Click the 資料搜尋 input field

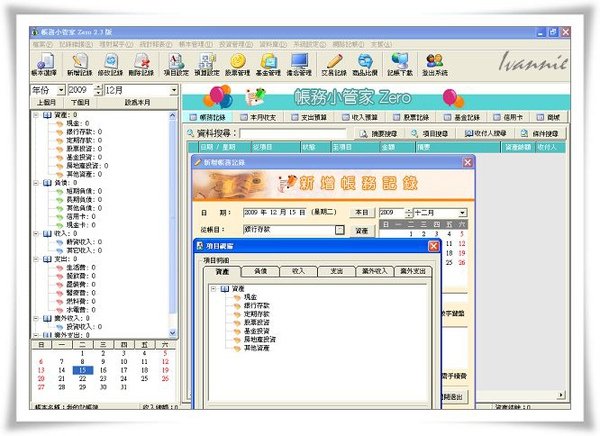click(293, 133)
